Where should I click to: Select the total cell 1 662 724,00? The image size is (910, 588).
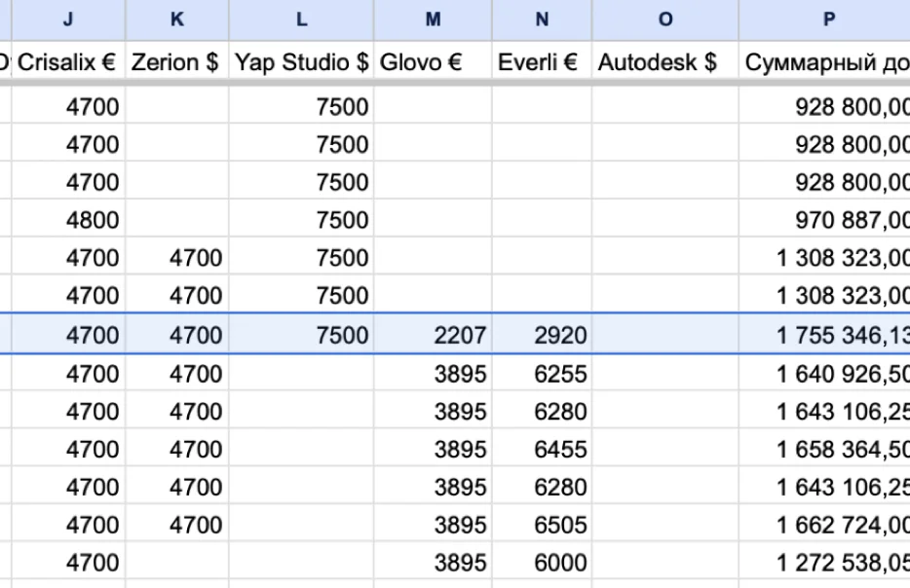[x=824, y=524]
